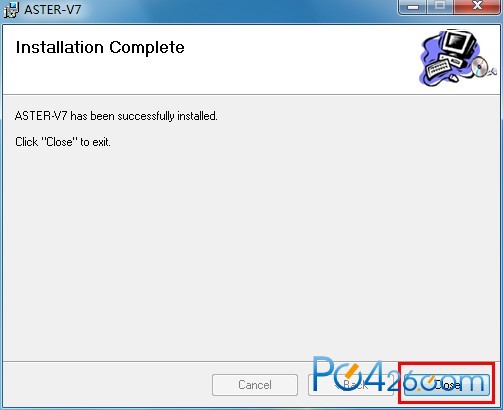
Task: Click the Close button to exit setup
Action: [x=447, y=385]
